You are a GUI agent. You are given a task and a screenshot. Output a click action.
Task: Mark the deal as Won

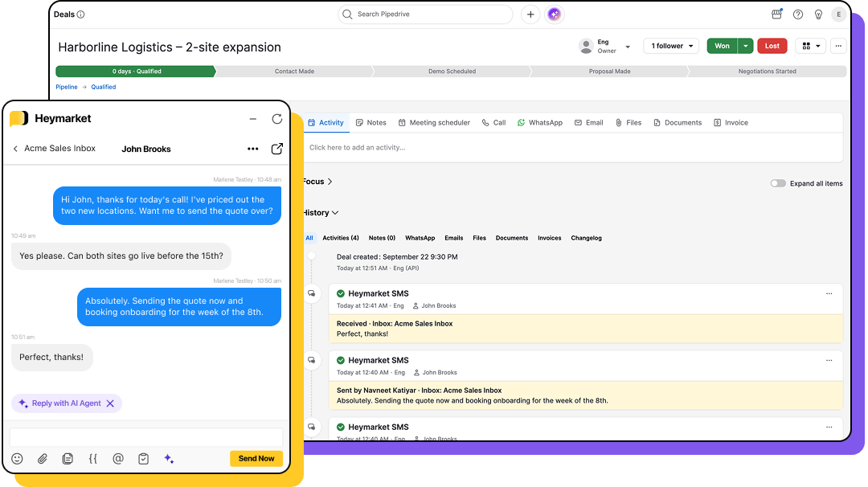click(722, 46)
